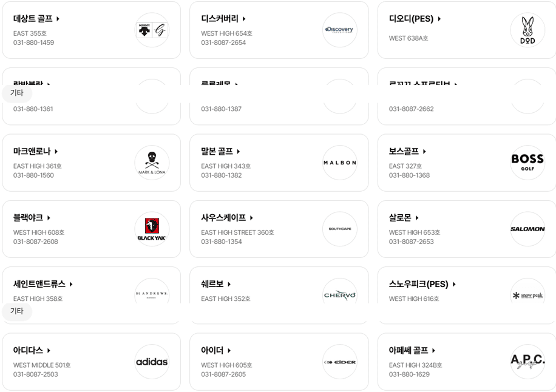Open 데상트 골프 store details
This screenshot has height=392, width=556.
36,18
